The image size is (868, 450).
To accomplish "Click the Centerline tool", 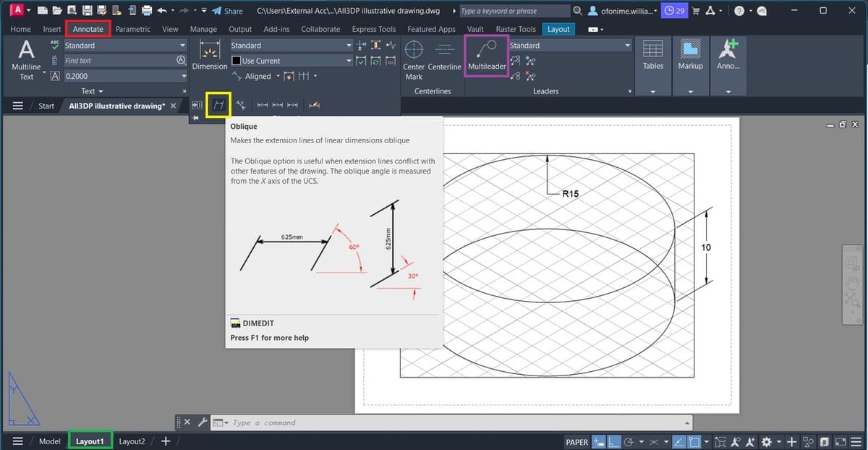I will pyautogui.click(x=445, y=55).
